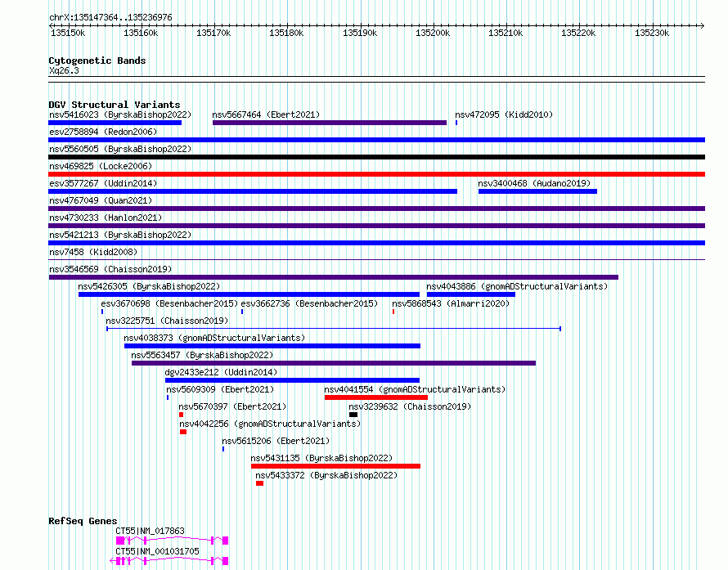Screen dimensions: 728x570
Task: Select the nsv7458 (Kidd2008) variant
Action: [x=376, y=259]
